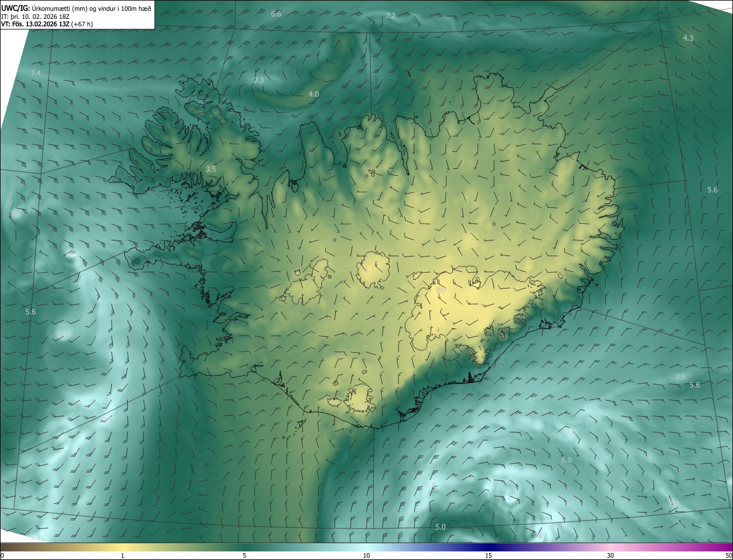Click the colorbar tick label 5

245,555
